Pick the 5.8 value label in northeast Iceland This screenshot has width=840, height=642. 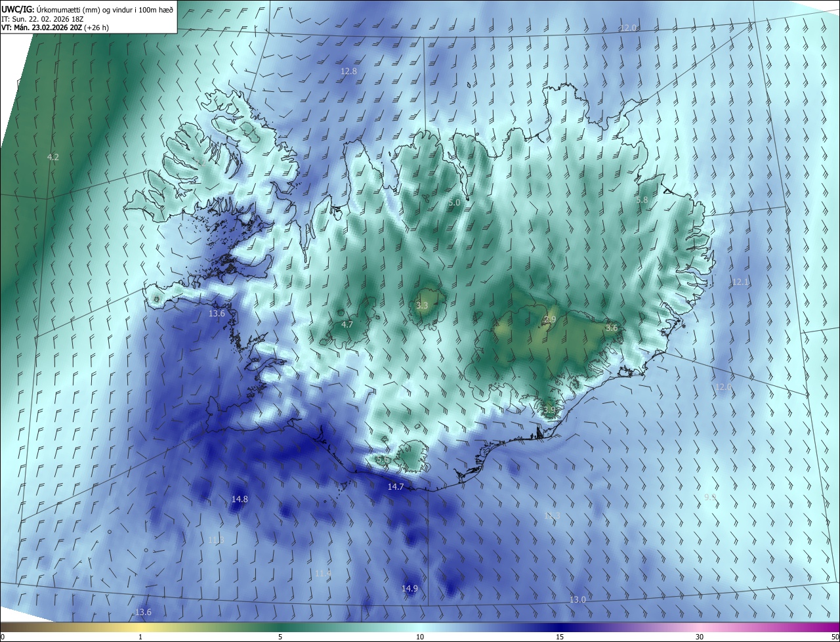642,200
